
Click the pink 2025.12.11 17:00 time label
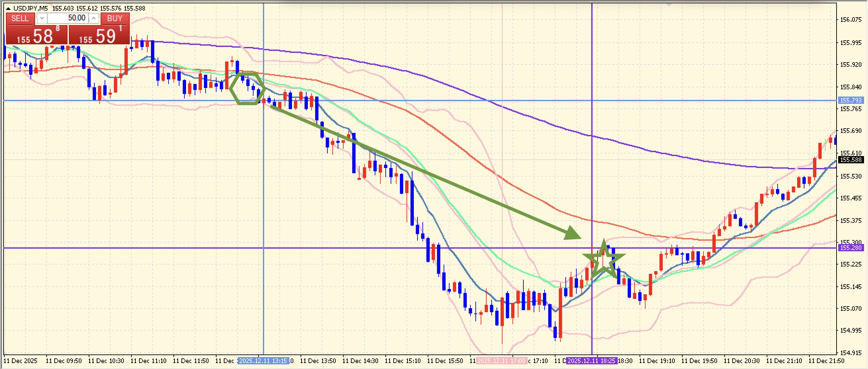coord(502,361)
